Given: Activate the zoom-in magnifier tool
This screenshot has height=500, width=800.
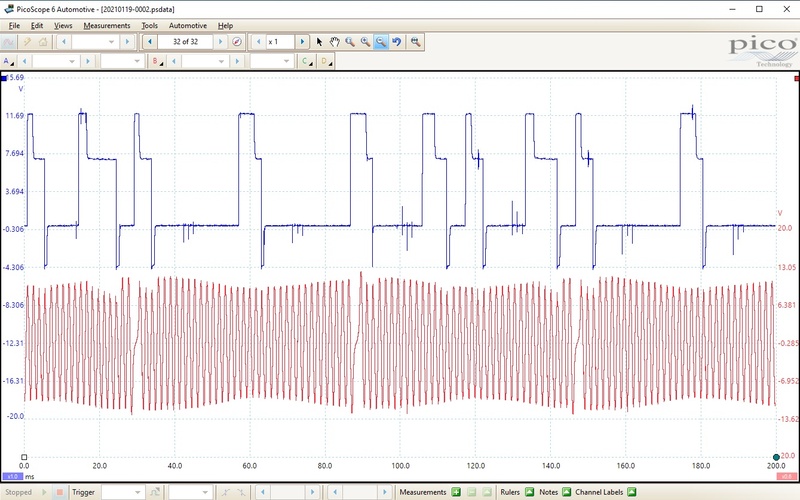Looking at the screenshot, I should pyautogui.click(x=350, y=42).
